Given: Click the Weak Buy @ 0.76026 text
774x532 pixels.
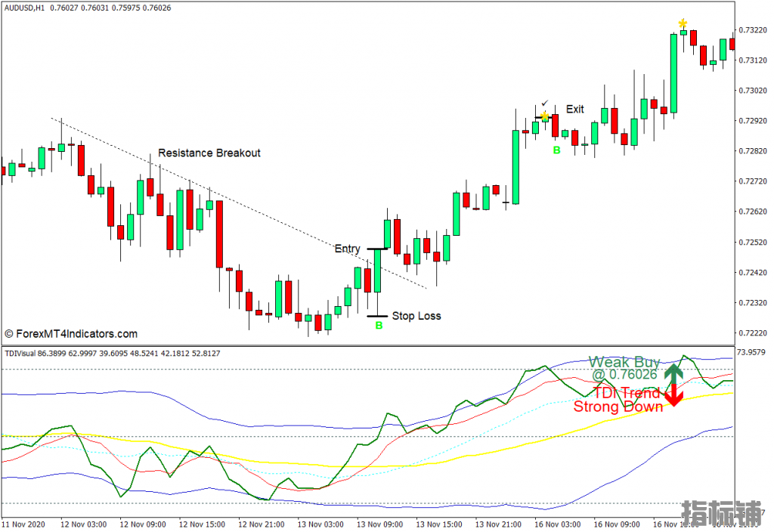Looking at the screenshot, I should (624, 368).
